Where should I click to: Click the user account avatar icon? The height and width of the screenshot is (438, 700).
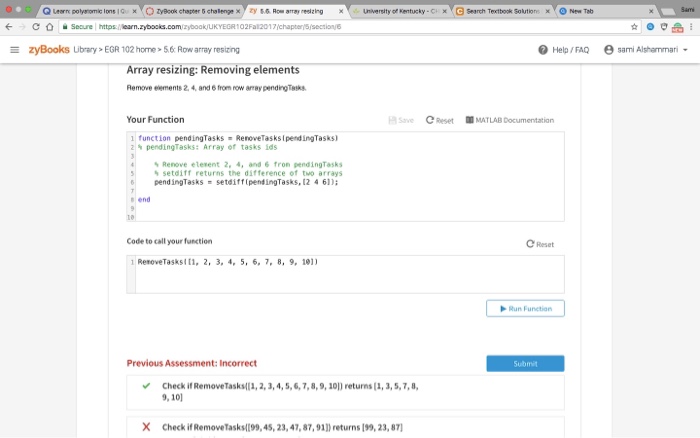[608, 50]
